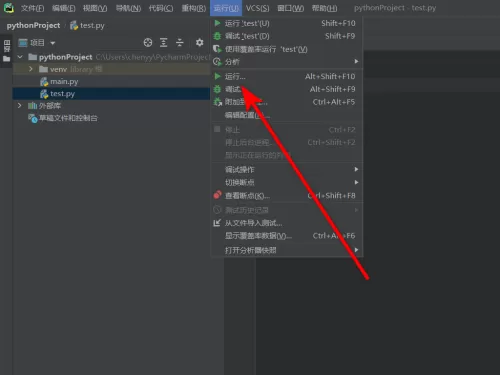The image size is (500, 375).
Task: Open the 导航(N) menu
Action: [128, 8]
